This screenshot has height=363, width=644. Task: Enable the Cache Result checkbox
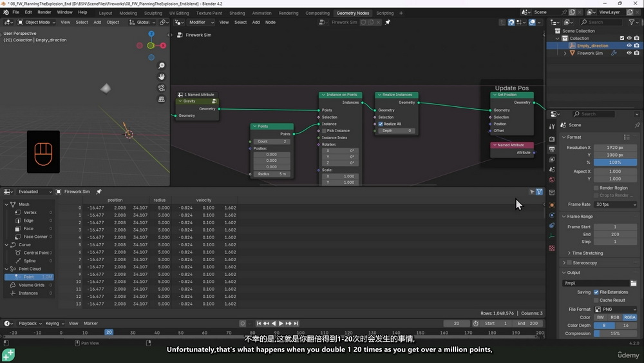pos(596,300)
